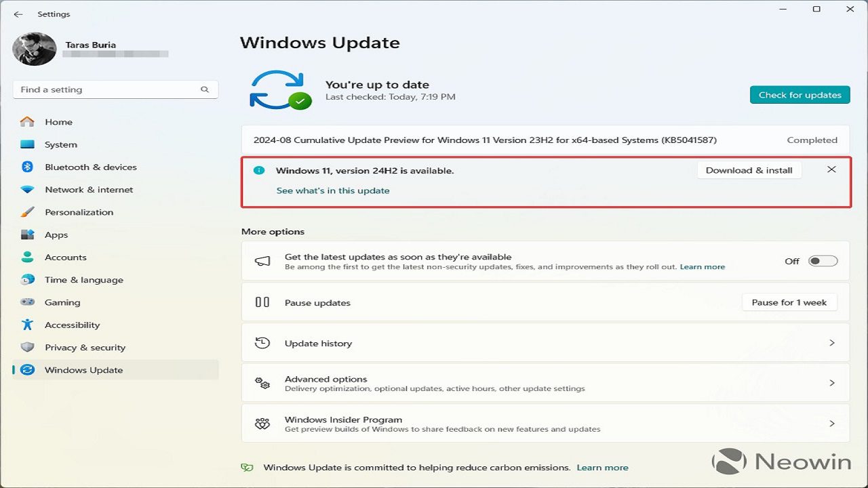Click the Update history clock icon
The width and height of the screenshot is (868, 488).
coord(262,343)
